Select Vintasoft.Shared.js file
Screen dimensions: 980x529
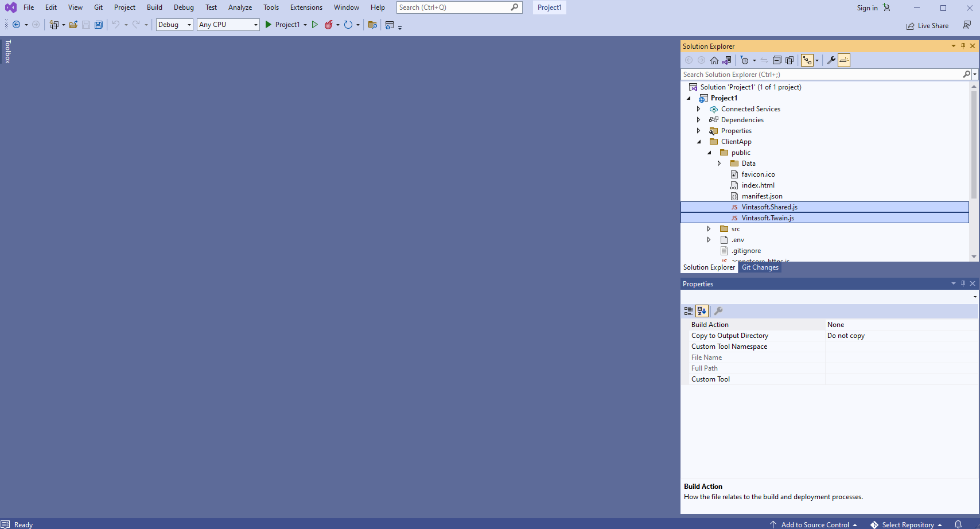(x=769, y=207)
